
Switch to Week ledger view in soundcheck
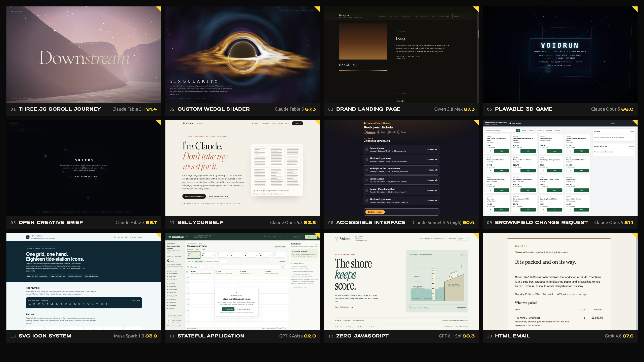pyautogui.click(x=198, y=262)
